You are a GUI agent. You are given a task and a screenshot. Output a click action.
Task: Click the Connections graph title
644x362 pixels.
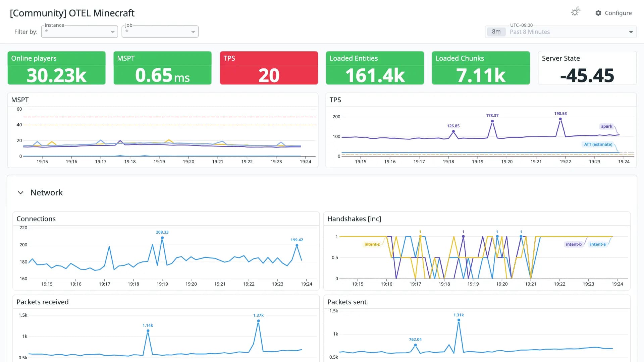coord(36,219)
